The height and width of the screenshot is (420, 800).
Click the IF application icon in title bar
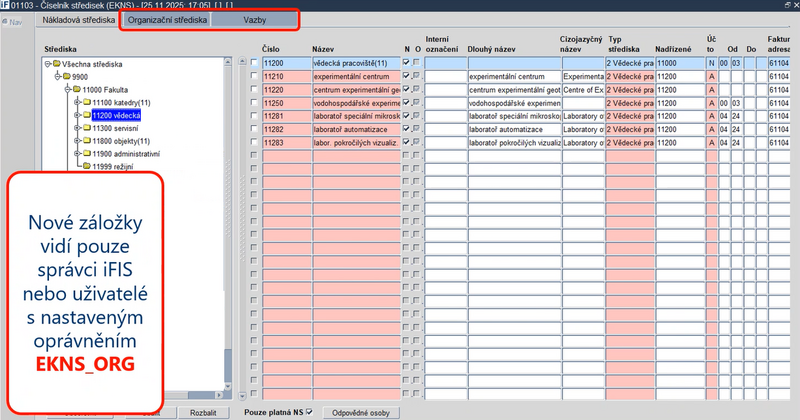click(5, 6)
